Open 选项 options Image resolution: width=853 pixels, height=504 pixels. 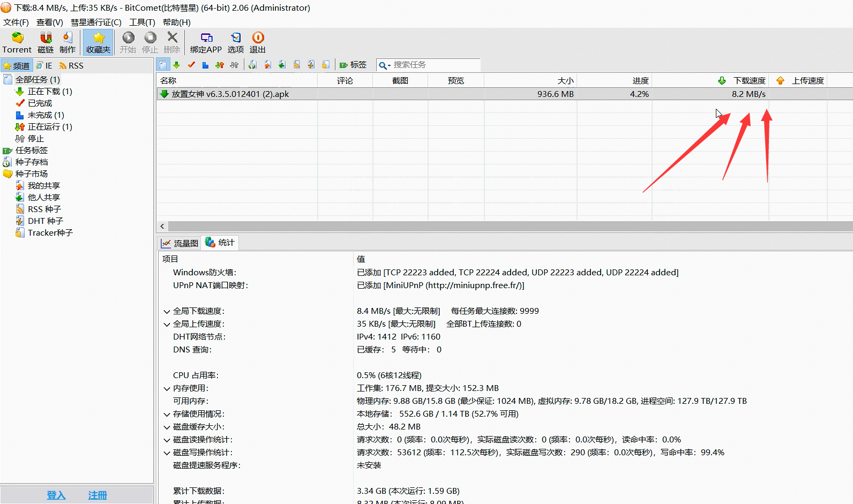[x=236, y=42]
